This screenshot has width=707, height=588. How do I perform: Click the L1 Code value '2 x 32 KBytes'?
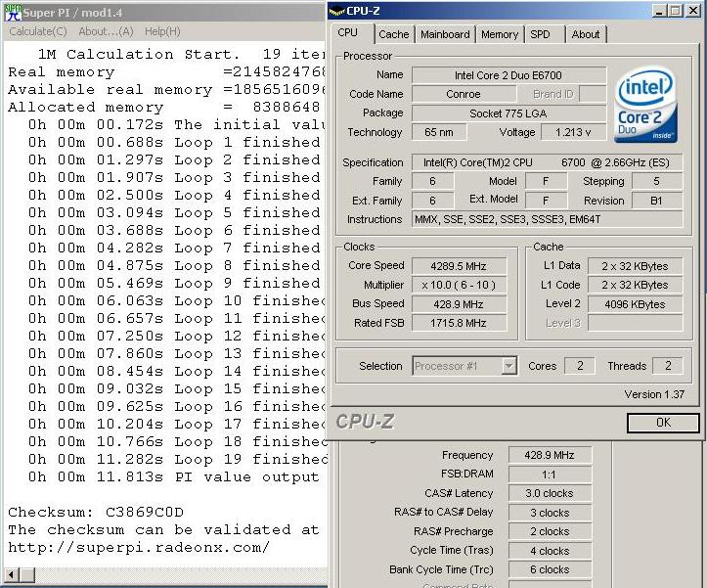click(x=635, y=286)
